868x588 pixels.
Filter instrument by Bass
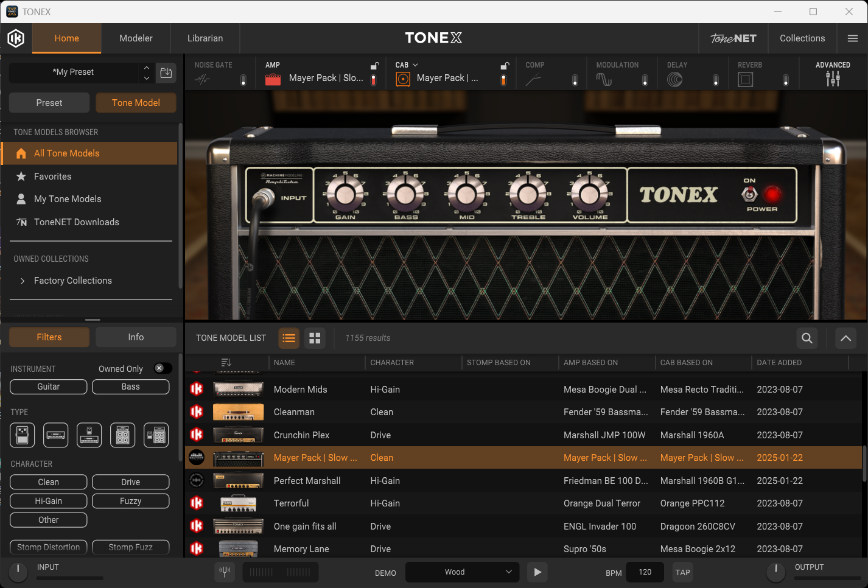[x=131, y=387]
